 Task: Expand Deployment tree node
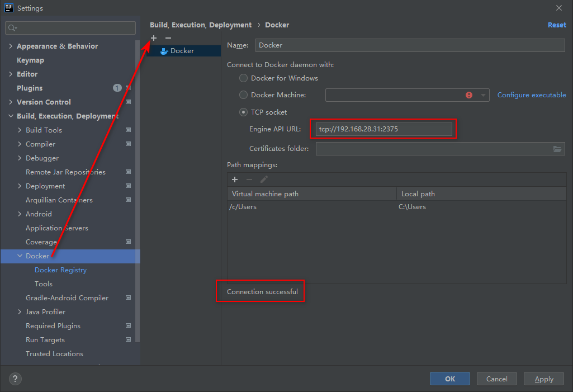click(x=20, y=186)
